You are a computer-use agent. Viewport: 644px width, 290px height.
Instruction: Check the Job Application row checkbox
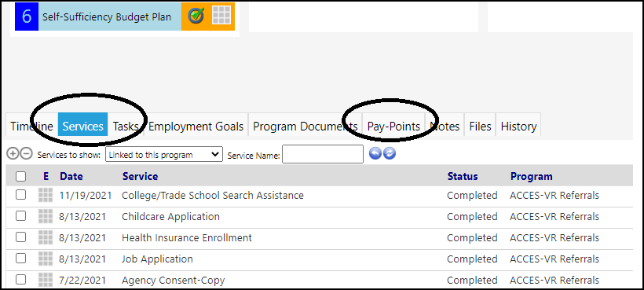coord(20,259)
